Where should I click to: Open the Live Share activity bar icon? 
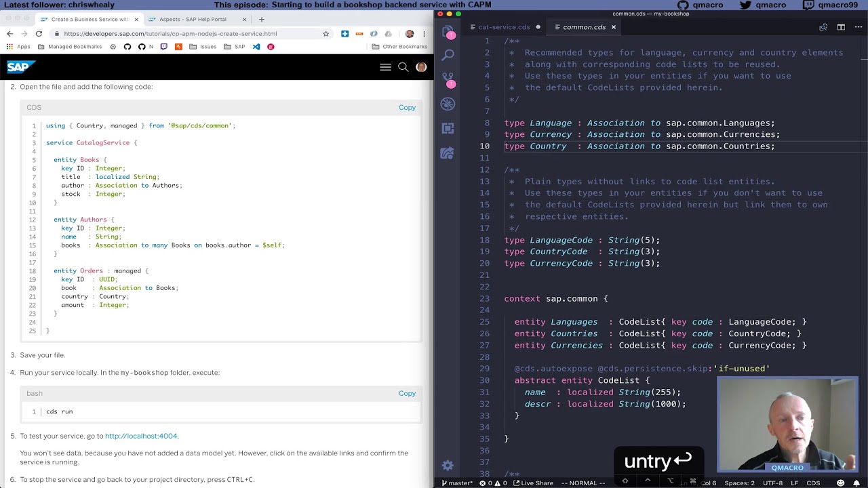pyautogui.click(x=448, y=152)
